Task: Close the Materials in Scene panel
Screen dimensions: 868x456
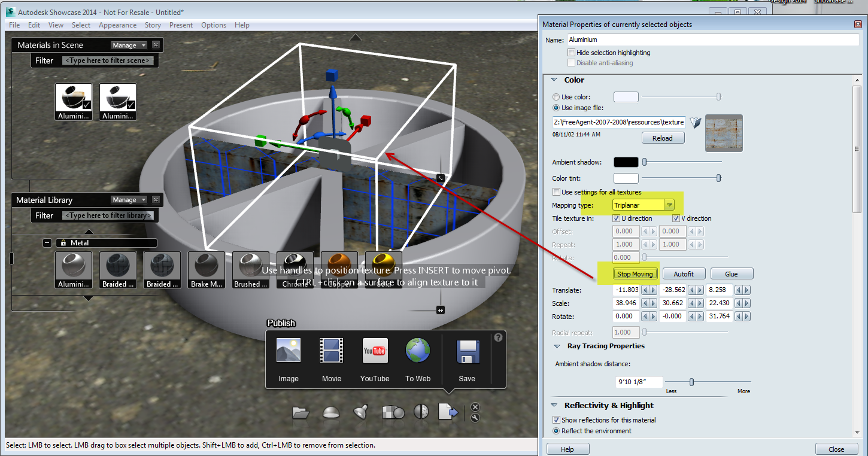Action: [156, 45]
